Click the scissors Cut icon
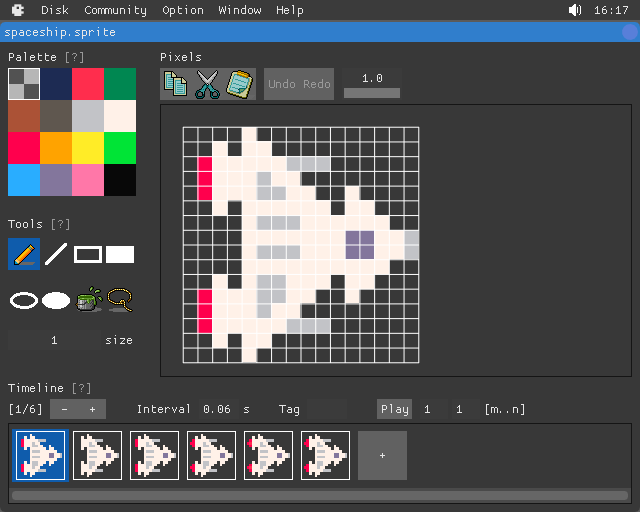 tap(207, 84)
